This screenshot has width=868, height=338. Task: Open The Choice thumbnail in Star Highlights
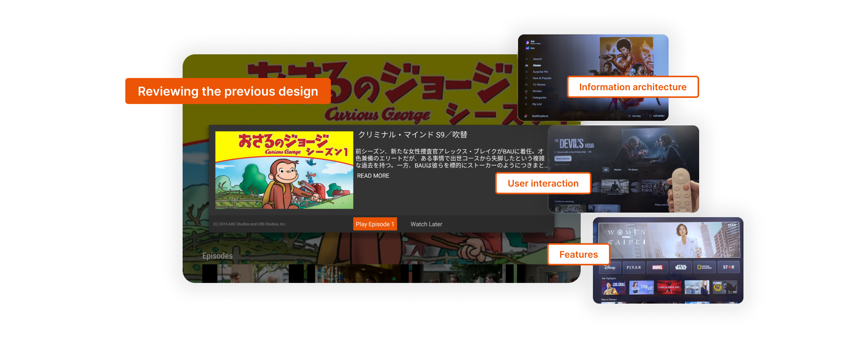[725, 287]
